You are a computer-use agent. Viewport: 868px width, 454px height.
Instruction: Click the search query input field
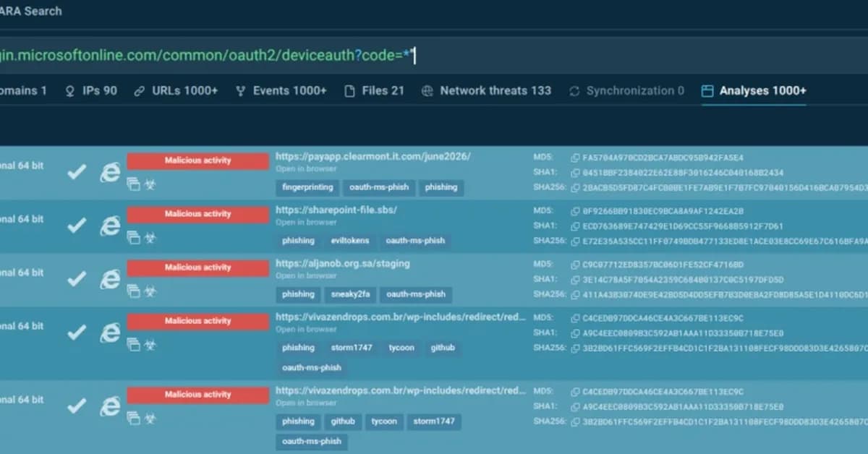point(434,56)
